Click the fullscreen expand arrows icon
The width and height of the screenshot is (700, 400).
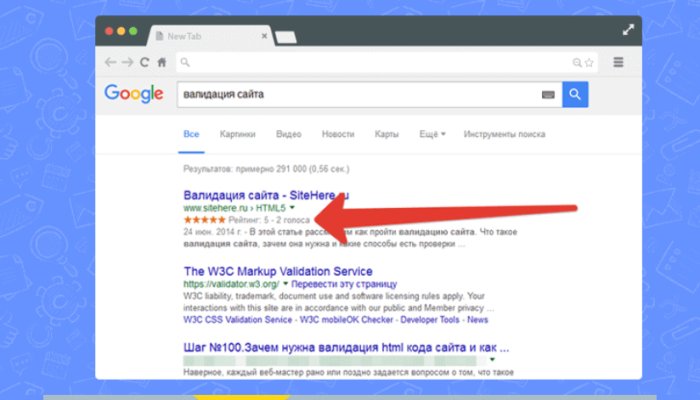point(628,30)
